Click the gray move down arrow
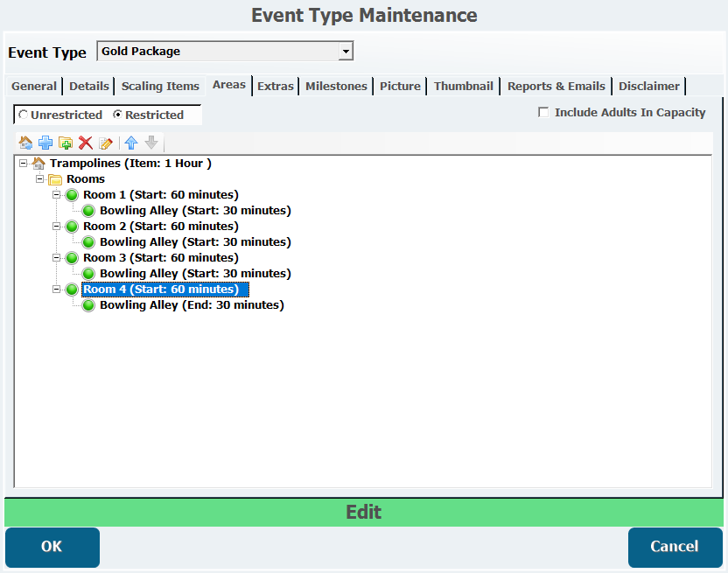 151,143
